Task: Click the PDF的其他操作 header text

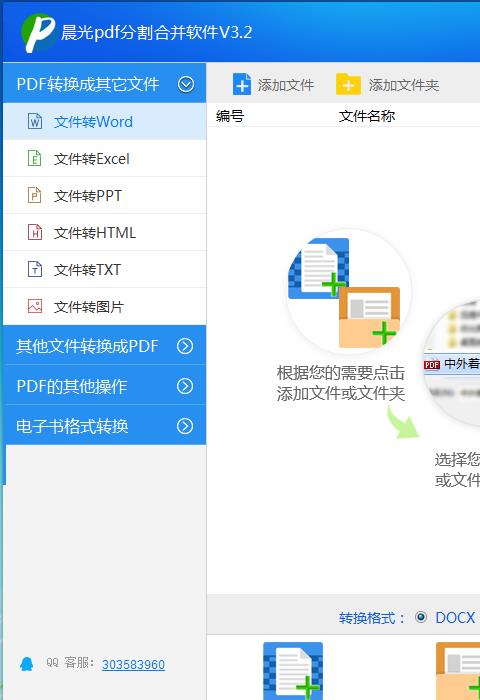Action: 71,386
